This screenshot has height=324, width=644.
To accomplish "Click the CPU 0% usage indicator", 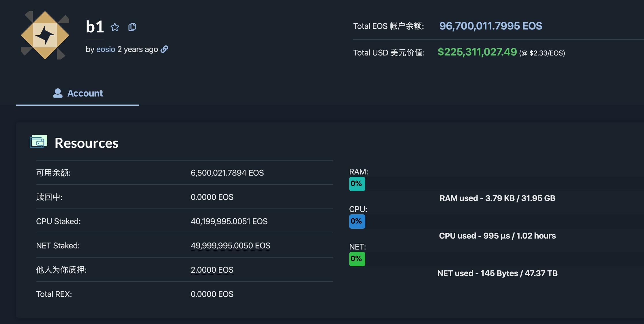I will coord(357,221).
